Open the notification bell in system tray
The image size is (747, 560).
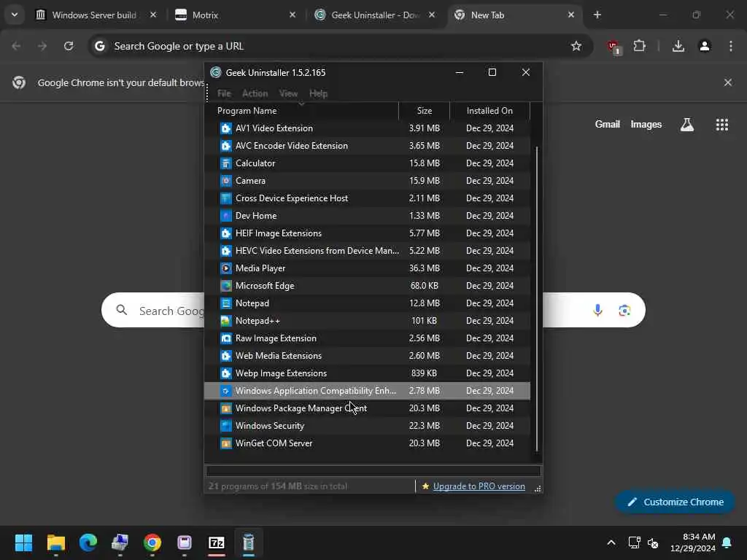[727, 542]
